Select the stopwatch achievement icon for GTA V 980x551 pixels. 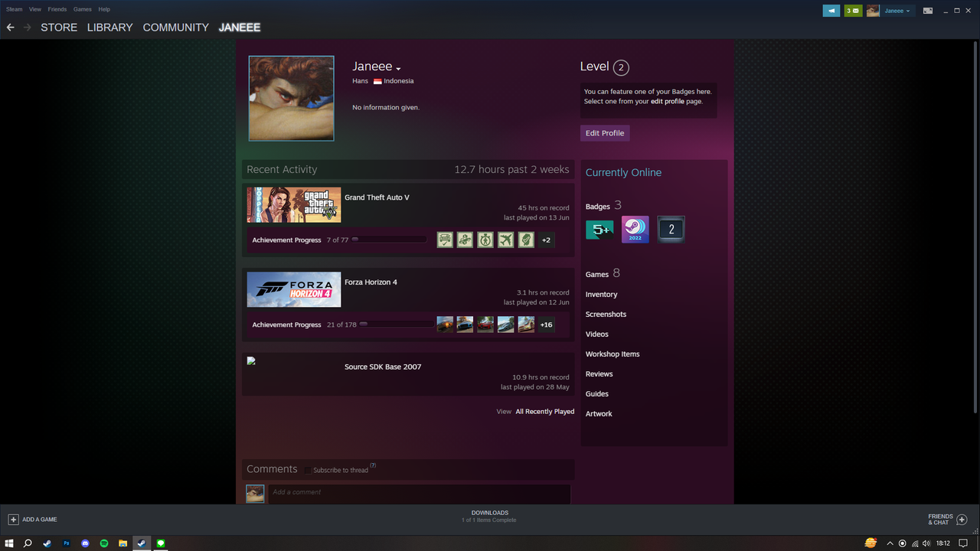pyautogui.click(x=485, y=240)
